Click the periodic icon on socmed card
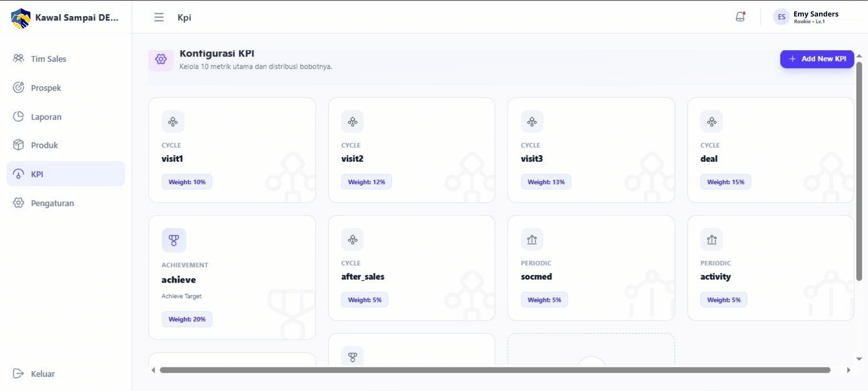This screenshot has height=391, width=868. pyautogui.click(x=532, y=239)
